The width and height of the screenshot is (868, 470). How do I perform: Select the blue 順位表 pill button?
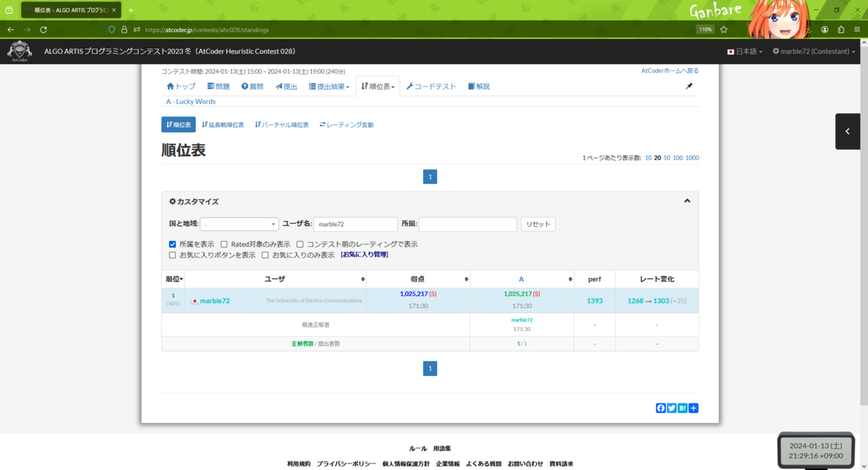pyautogui.click(x=179, y=124)
